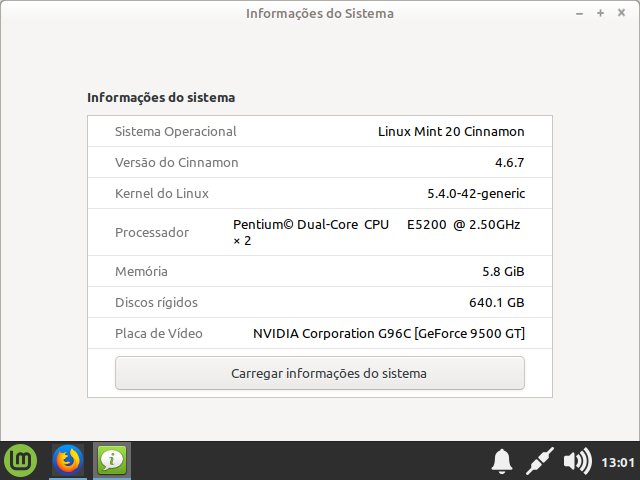The image size is (640, 480).
Task: Click the Pentium Dual-Core processor text
Action: click(x=376, y=225)
